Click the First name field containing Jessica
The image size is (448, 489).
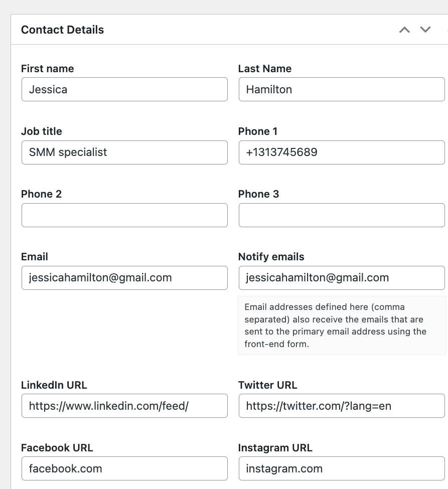[124, 89]
